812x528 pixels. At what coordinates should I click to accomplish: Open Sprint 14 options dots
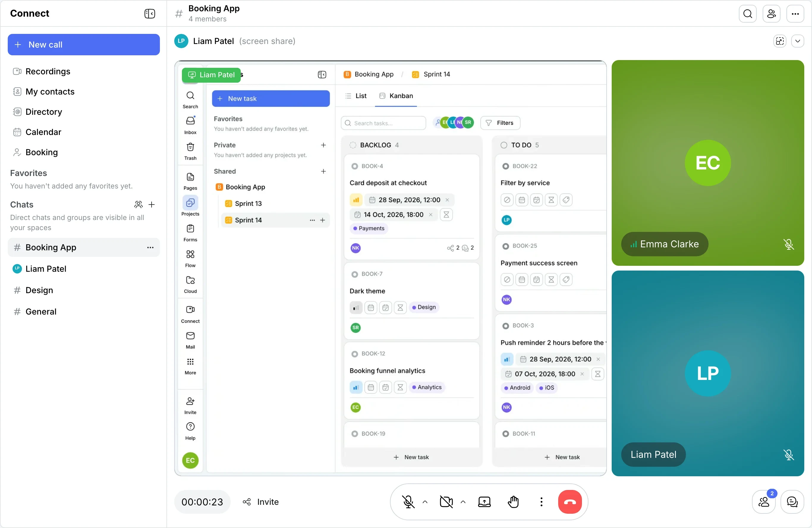pos(312,220)
